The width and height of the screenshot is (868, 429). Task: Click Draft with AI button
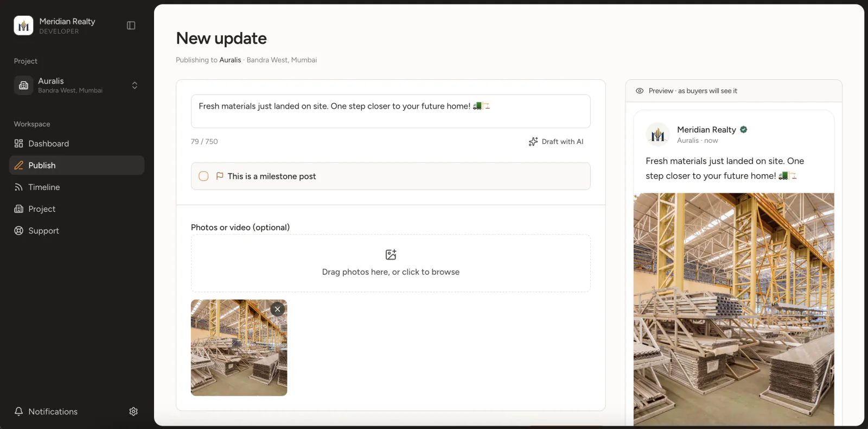pyautogui.click(x=556, y=141)
